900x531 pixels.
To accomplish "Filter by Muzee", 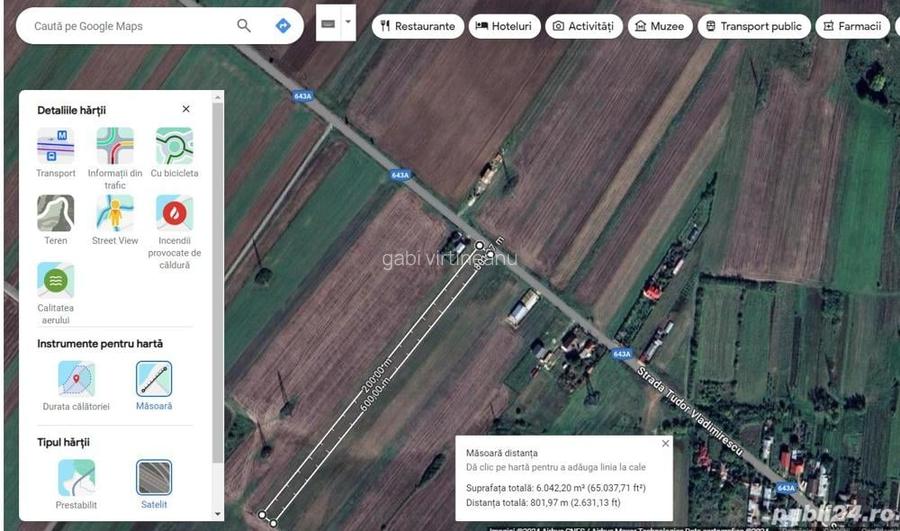I will (x=660, y=26).
